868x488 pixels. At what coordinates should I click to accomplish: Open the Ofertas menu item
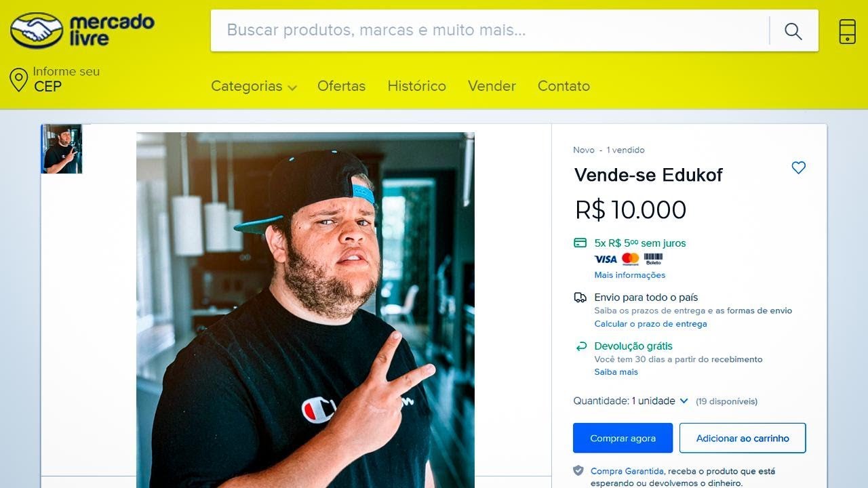point(341,86)
